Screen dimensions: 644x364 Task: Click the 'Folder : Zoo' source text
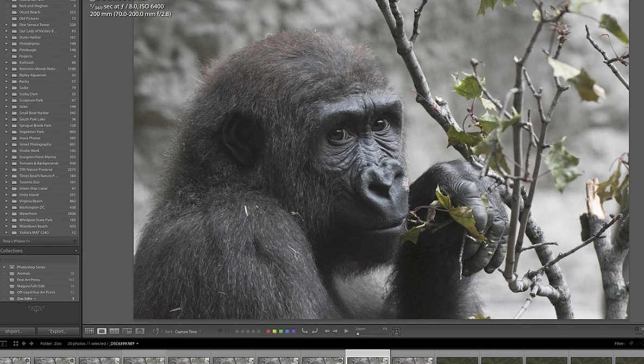coord(51,343)
